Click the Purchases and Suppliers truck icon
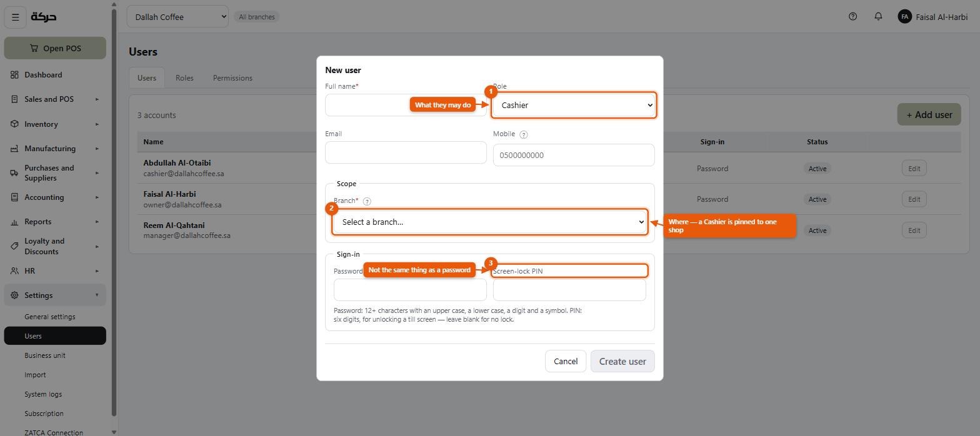The width and height of the screenshot is (980, 436). [x=14, y=173]
